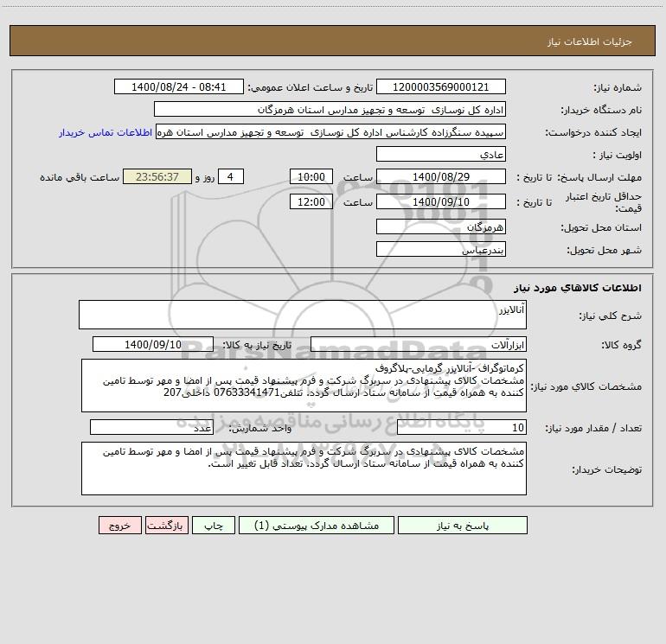Image resolution: width=666 pixels, height=644 pixels.
Task: Click section title اطلاعات کالاهای مورد نیاز
Action: [x=578, y=288]
